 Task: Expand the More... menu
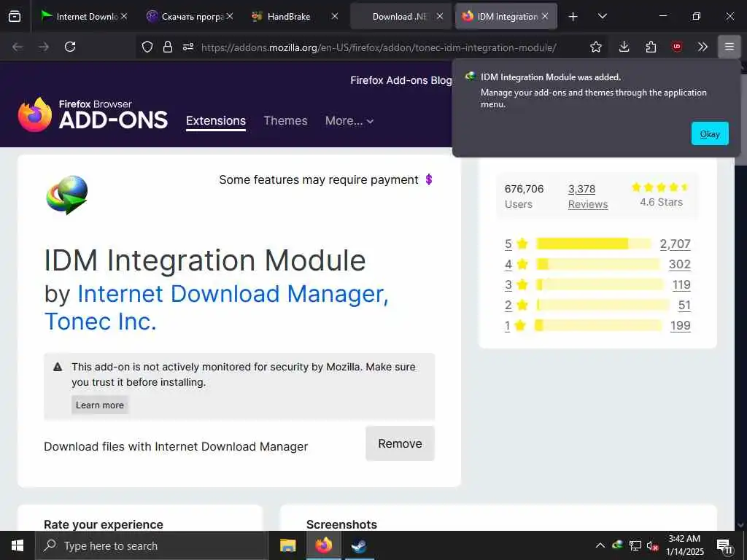click(349, 121)
